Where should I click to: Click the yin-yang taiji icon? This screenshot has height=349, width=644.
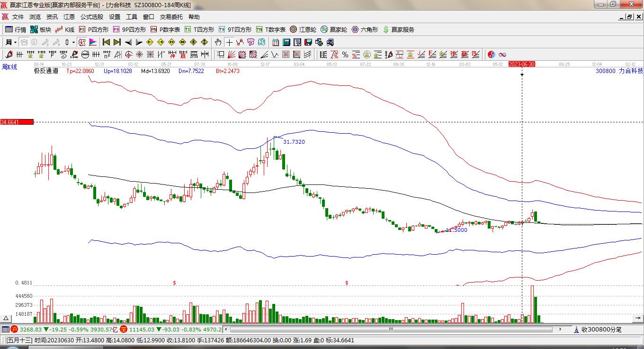tap(492, 55)
